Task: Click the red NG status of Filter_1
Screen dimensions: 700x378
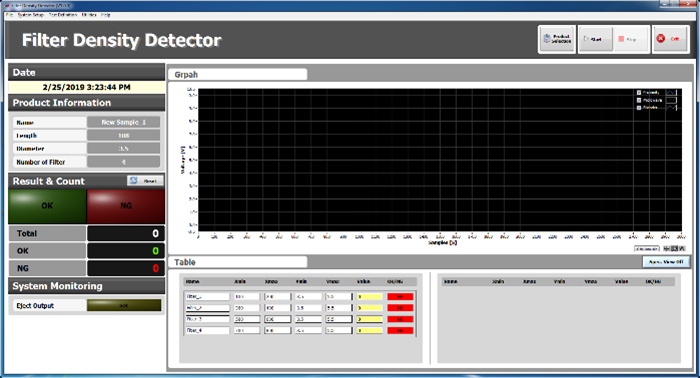Action: pos(400,296)
